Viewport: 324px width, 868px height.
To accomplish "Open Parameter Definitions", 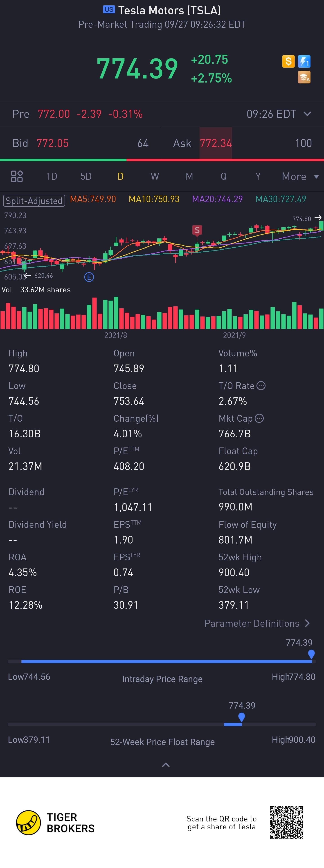I will pos(257,623).
